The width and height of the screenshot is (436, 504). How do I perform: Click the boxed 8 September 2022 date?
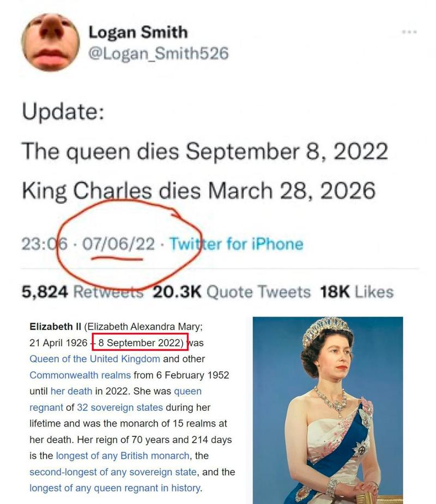[x=140, y=343]
